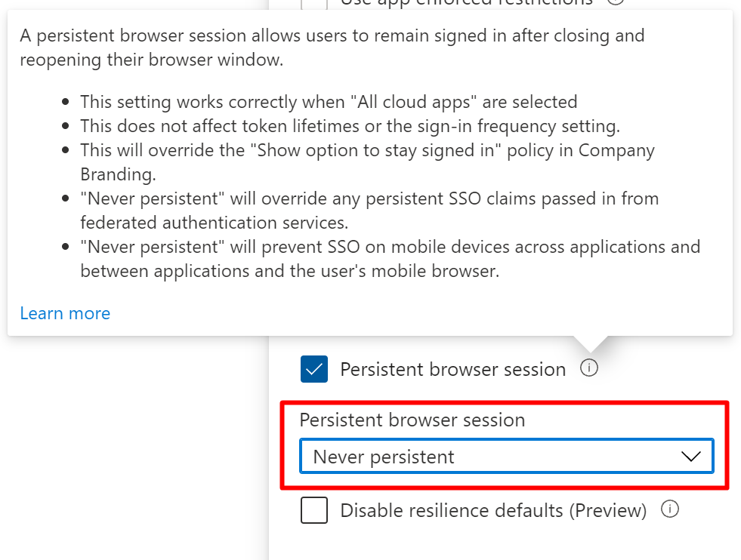Click the Disable resilience defaults (Preview) label text

click(x=493, y=511)
